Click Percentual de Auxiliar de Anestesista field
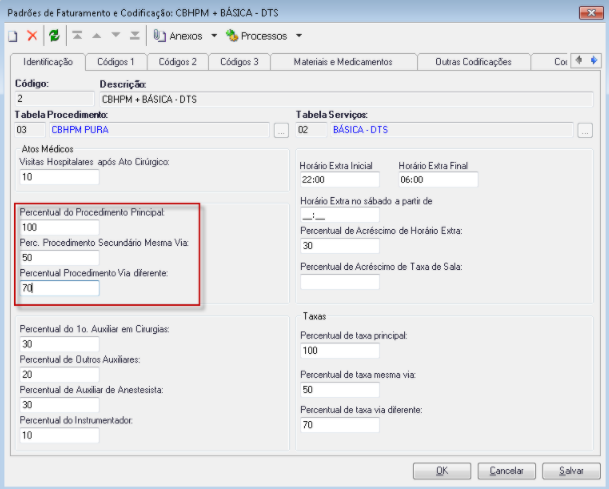609x489 pixels. coord(59,405)
